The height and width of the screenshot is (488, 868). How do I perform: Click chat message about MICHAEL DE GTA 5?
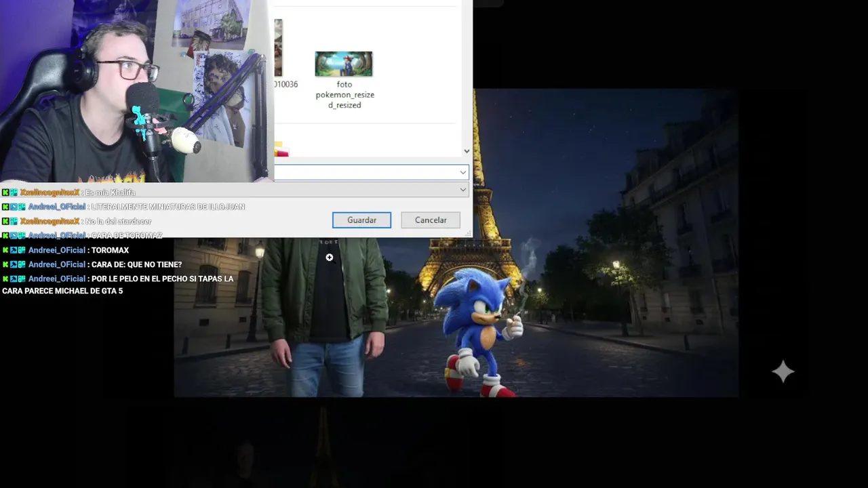tap(117, 285)
